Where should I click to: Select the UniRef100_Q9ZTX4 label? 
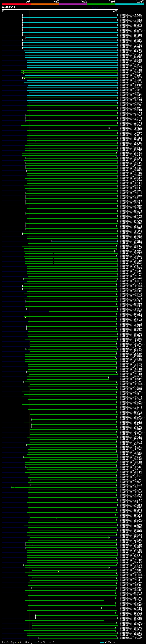pyautogui.click(x=131, y=77)
